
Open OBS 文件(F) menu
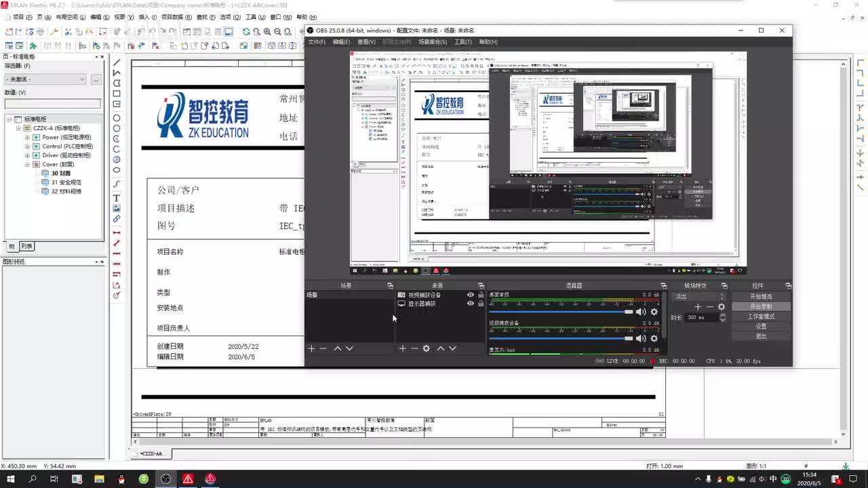point(317,42)
